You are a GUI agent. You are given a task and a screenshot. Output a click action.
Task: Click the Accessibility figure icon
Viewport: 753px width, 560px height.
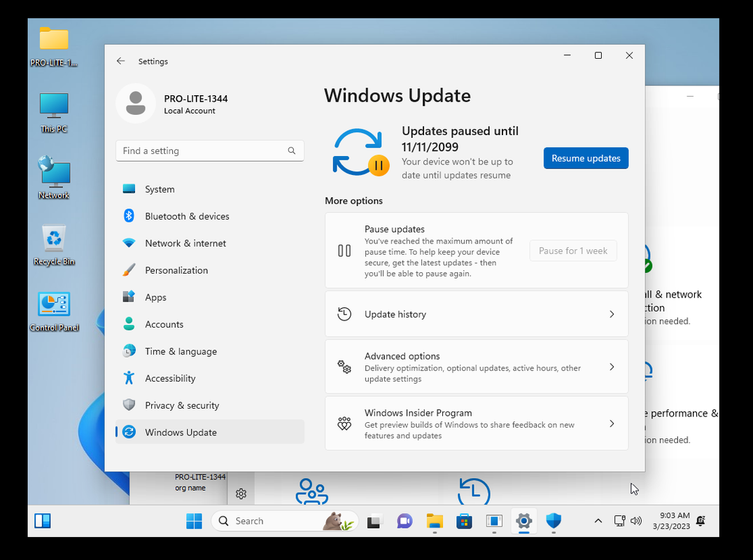pos(129,378)
